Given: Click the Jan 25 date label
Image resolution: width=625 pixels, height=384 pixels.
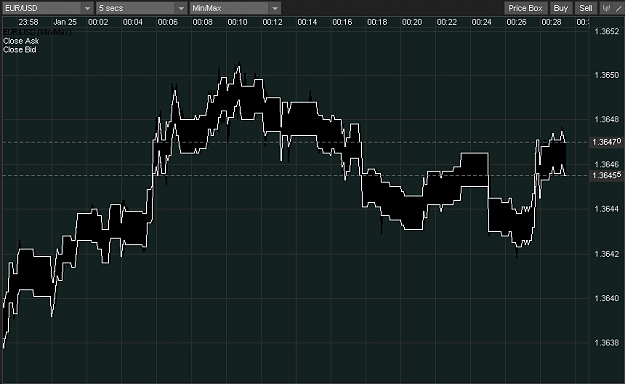Looking at the screenshot, I should coord(65,22).
